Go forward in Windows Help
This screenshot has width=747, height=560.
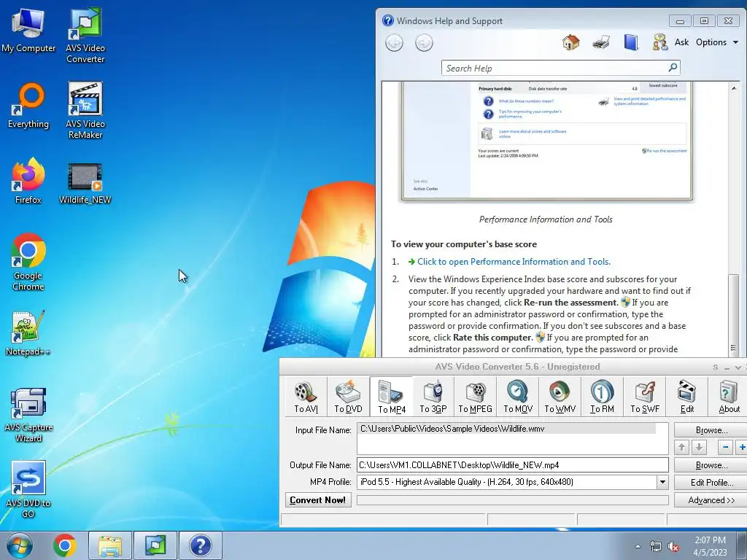click(424, 43)
